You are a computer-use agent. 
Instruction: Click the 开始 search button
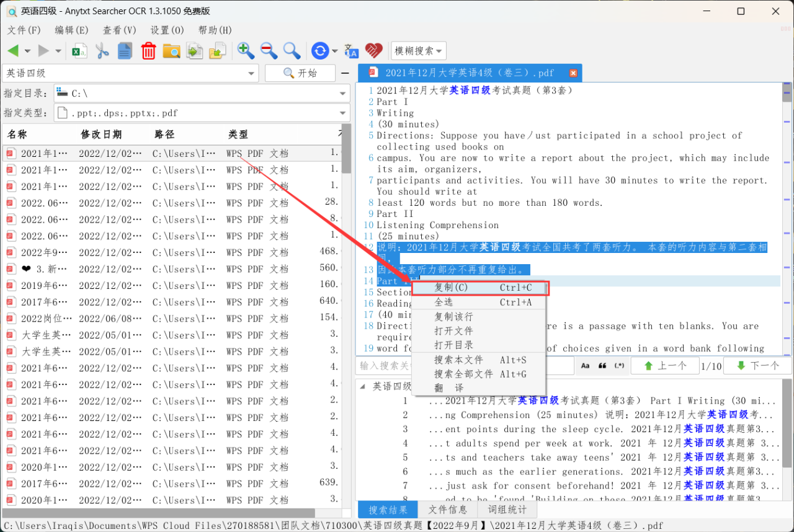tap(300, 73)
